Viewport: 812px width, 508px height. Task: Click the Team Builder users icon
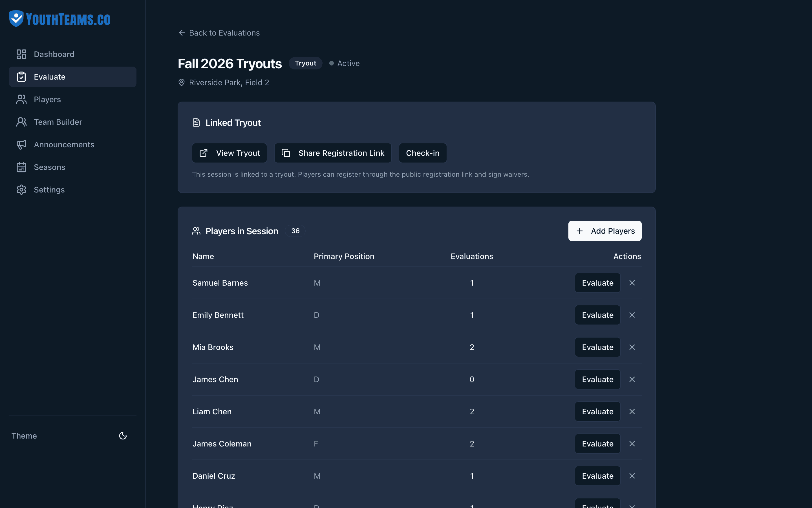coord(21,122)
